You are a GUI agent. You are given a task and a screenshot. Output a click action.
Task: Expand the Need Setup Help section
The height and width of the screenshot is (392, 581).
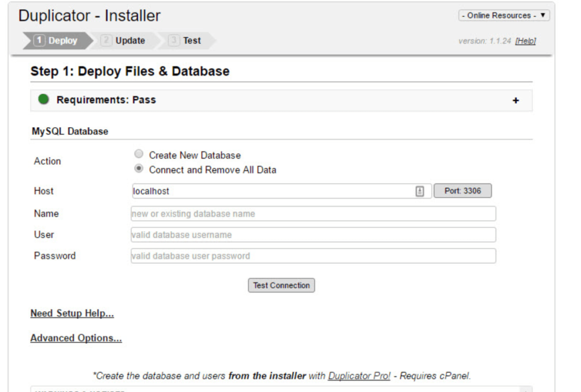(x=72, y=313)
